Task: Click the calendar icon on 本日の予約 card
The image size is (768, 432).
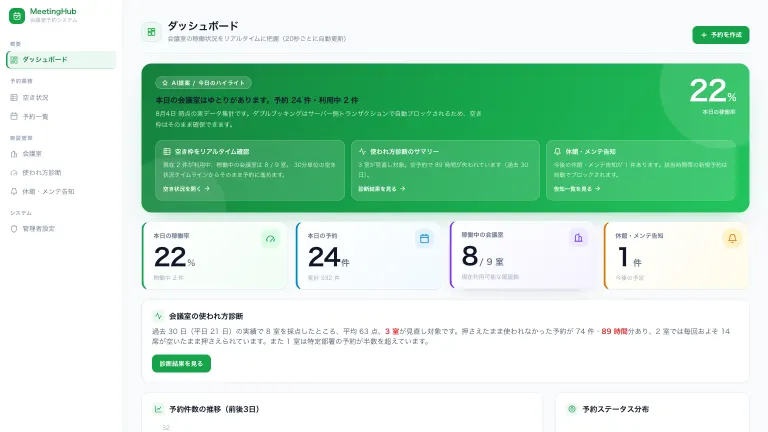Action: coord(424,239)
